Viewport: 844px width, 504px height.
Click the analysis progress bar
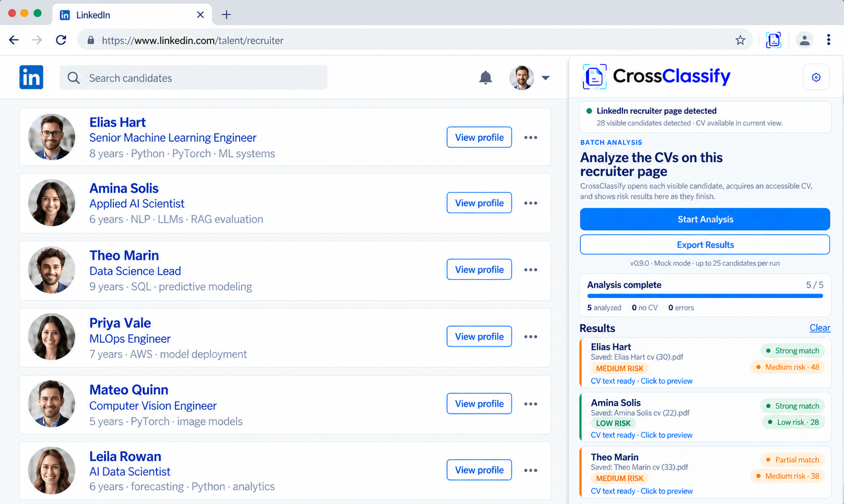tap(705, 296)
